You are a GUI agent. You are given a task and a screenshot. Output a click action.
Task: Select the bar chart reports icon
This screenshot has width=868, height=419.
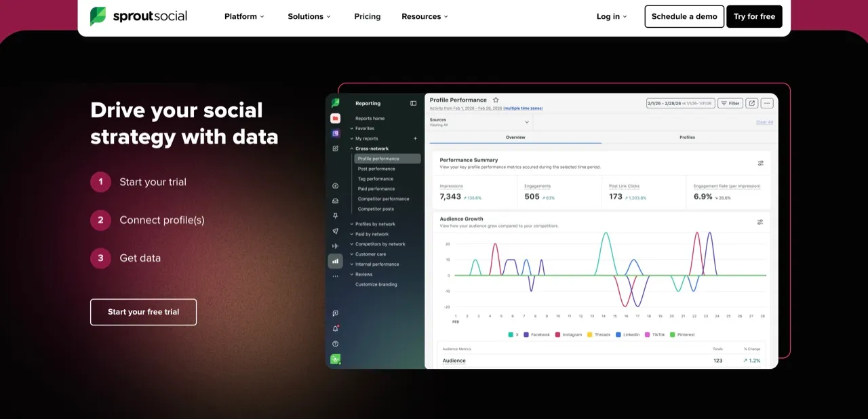pyautogui.click(x=335, y=261)
